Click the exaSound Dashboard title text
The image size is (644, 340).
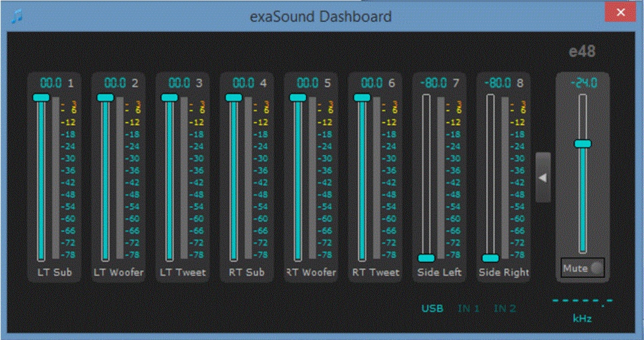click(x=320, y=17)
